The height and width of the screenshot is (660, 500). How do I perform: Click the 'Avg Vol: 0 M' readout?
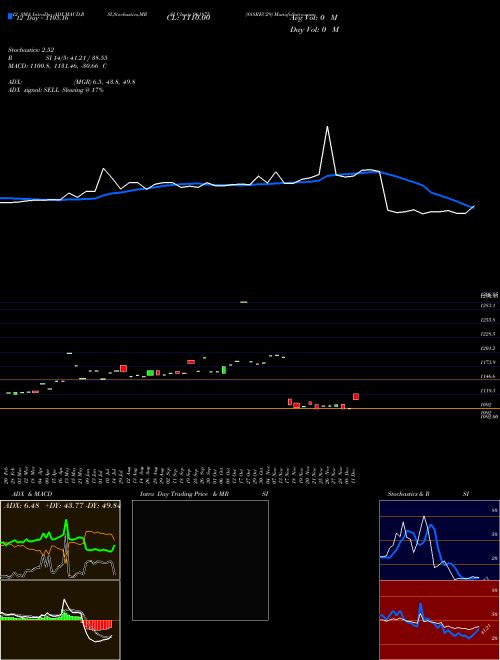tap(314, 18)
